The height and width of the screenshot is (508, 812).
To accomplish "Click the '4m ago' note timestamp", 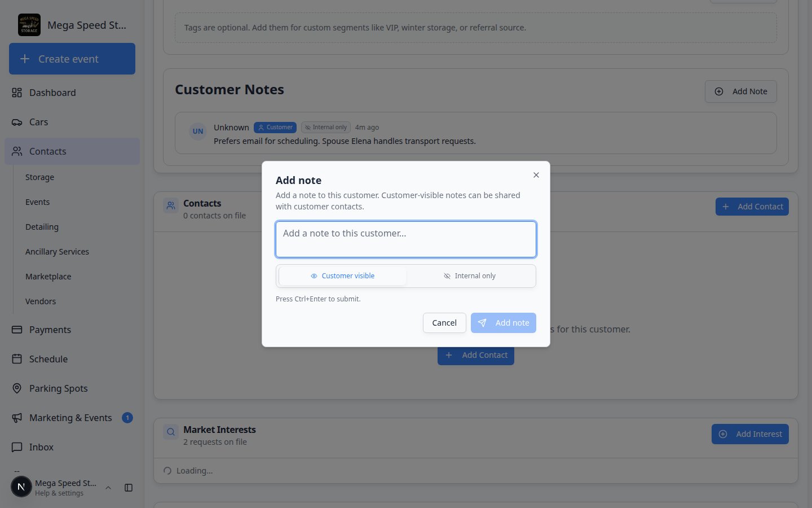I will click(367, 128).
